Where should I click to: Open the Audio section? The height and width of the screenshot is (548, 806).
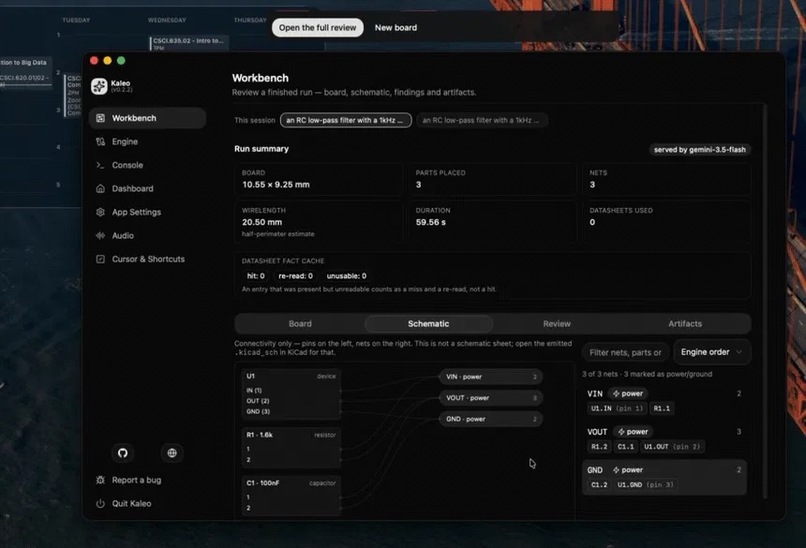148,235
